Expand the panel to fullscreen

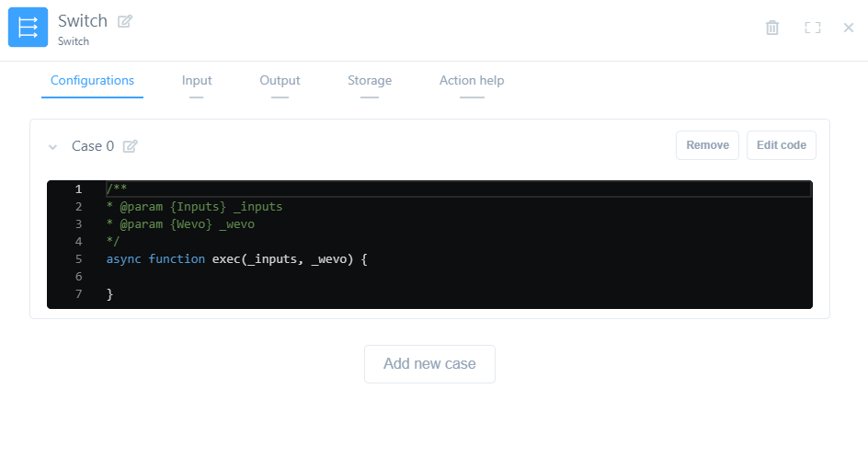tap(812, 28)
